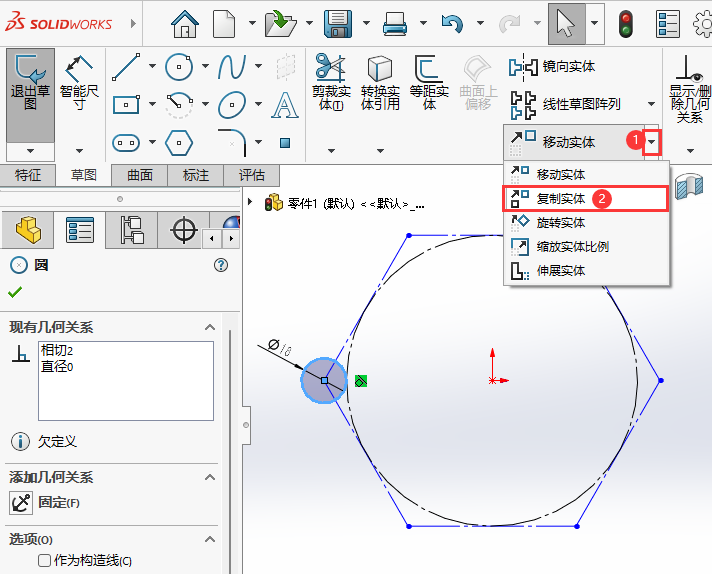Select the Offset Entities (等距实体) tool

coord(429,82)
